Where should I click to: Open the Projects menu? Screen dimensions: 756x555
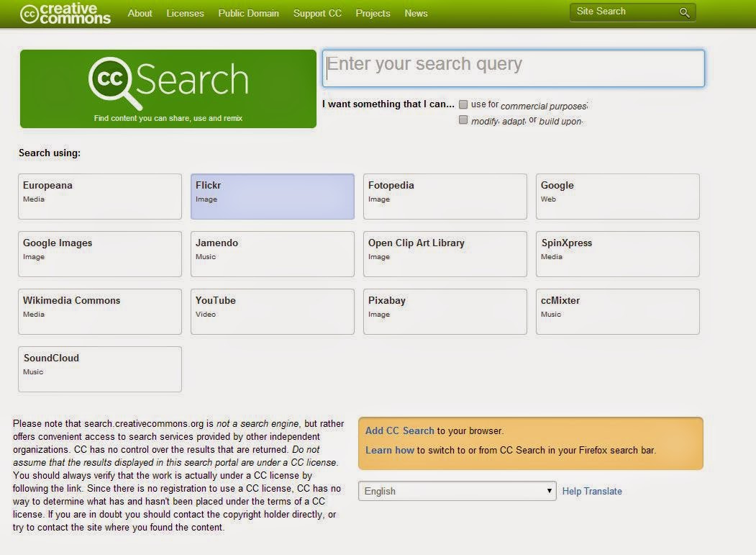[373, 14]
